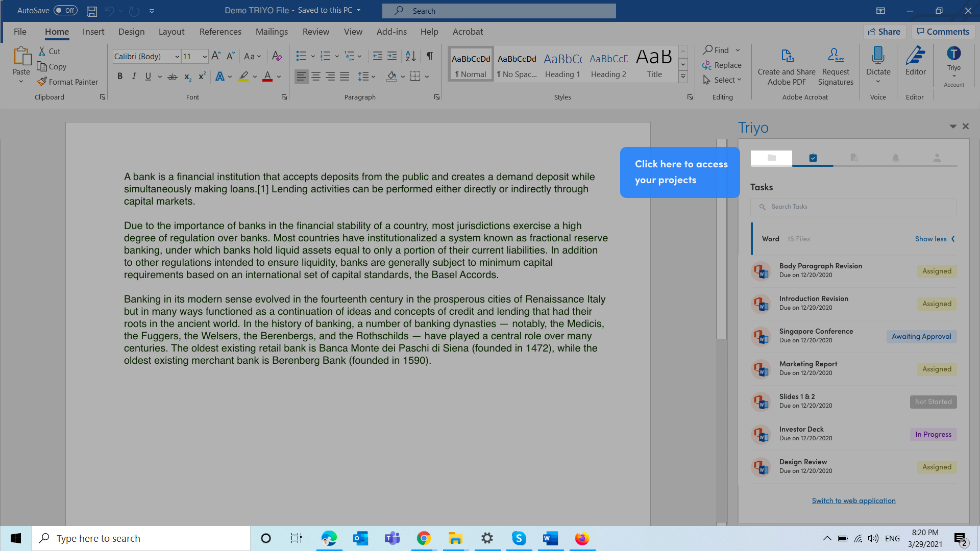
Task: Open the Triyo tasks clipboard tab
Action: (x=813, y=158)
